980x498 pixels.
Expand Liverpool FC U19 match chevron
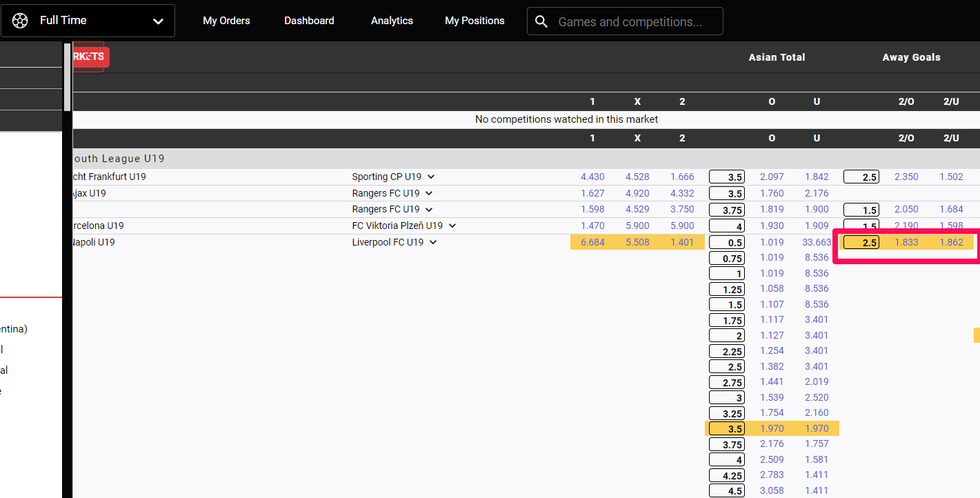coord(433,242)
